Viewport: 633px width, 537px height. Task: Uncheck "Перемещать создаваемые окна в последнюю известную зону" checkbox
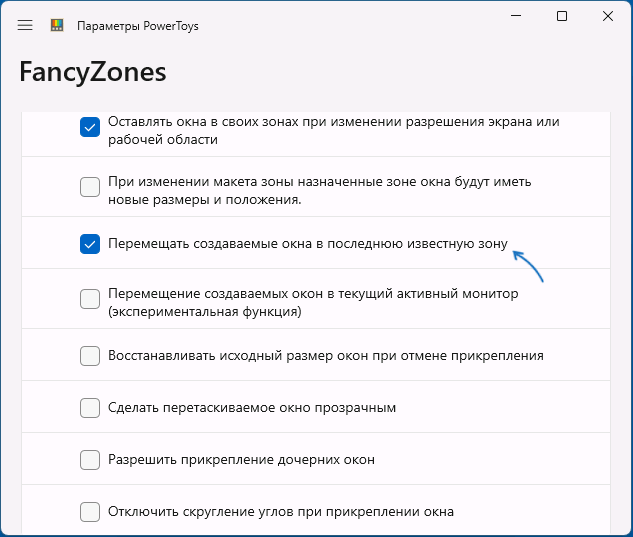click(x=90, y=244)
